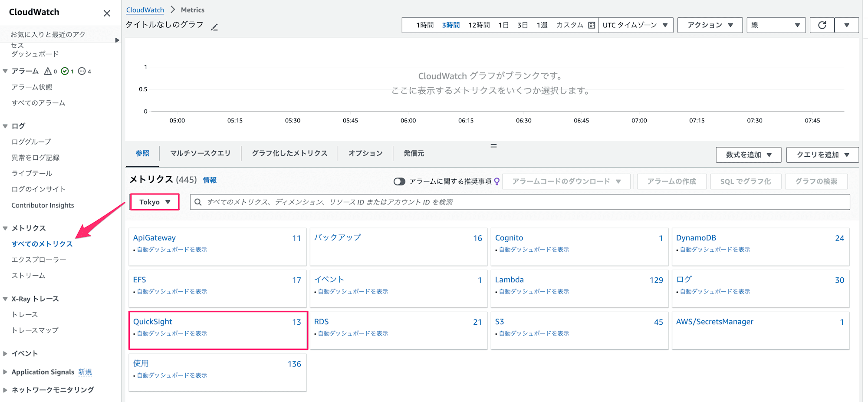Show automatic dashboard for EFS
The height and width of the screenshot is (402, 868).
point(172,292)
